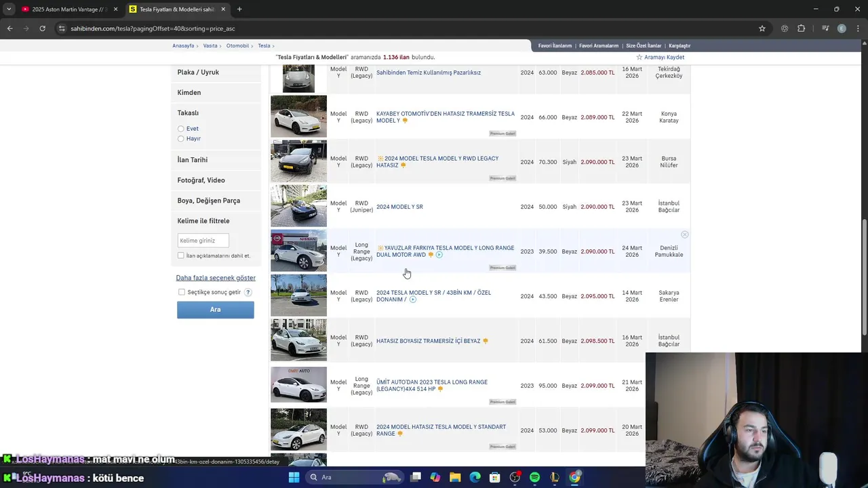This screenshot has height=488, width=868.
Task: Select Takaslı Evet radio option
Action: pyautogui.click(x=181, y=129)
